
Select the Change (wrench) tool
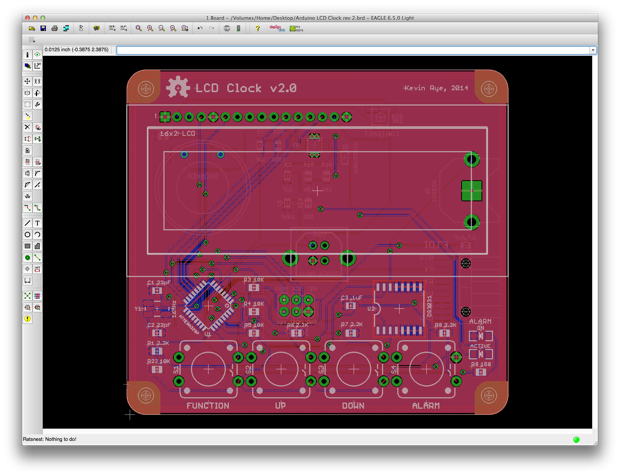37,104
